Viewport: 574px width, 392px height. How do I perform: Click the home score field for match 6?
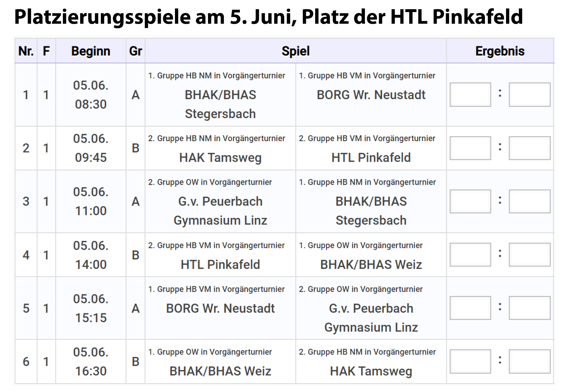[470, 361]
